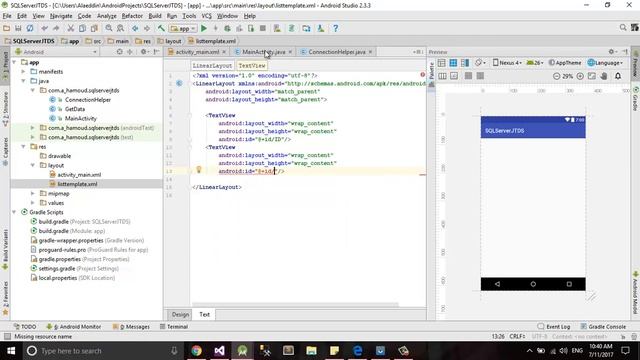Toggle the Structure tool window side tab
This screenshot has height=360, width=640.
(x=5, y=109)
